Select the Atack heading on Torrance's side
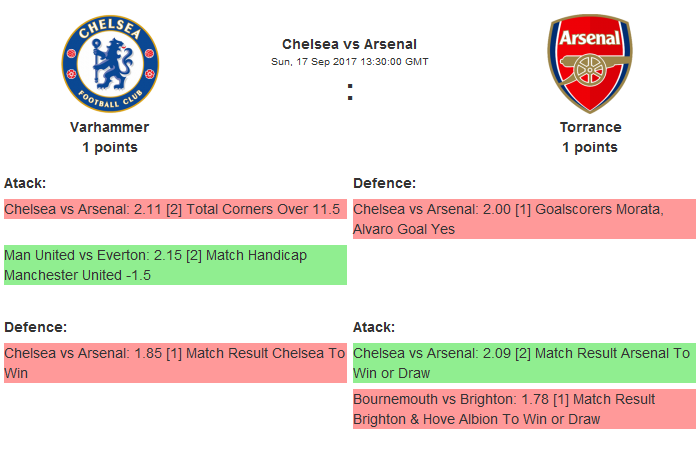This screenshot has width=700, height=460. point(374,327)
